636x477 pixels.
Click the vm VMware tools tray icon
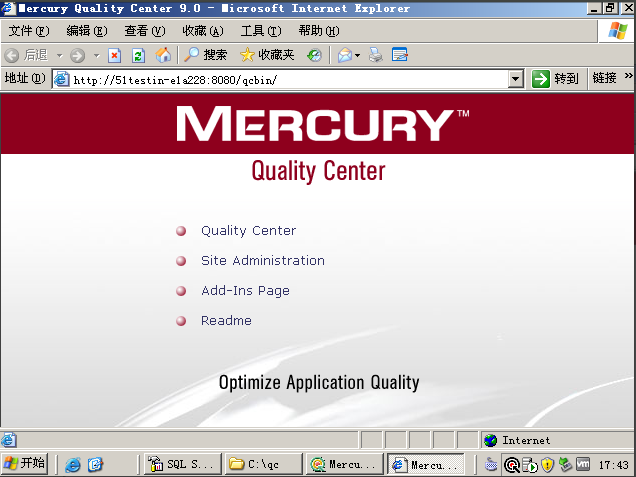coord(583,464)
